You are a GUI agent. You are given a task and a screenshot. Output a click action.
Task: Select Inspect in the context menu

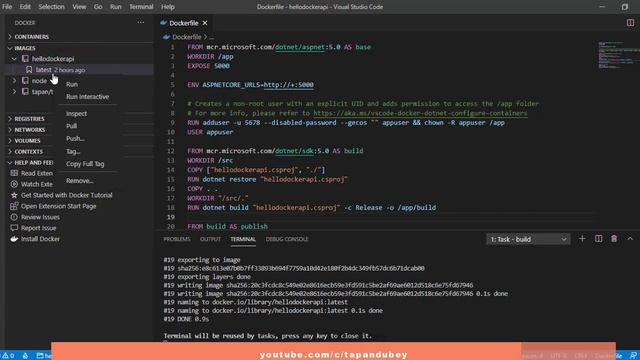point(76,113)
